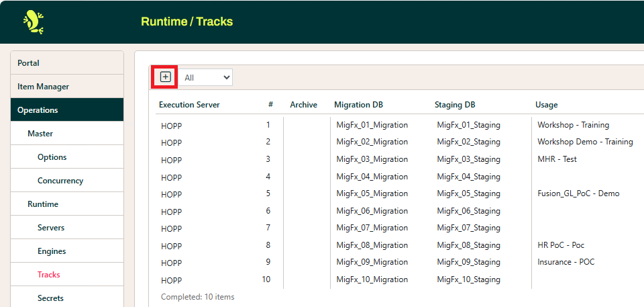The height and width of the screenshot is (307, 644).
Task: Click MHR - Test usage cell
Action: (557, 159)
